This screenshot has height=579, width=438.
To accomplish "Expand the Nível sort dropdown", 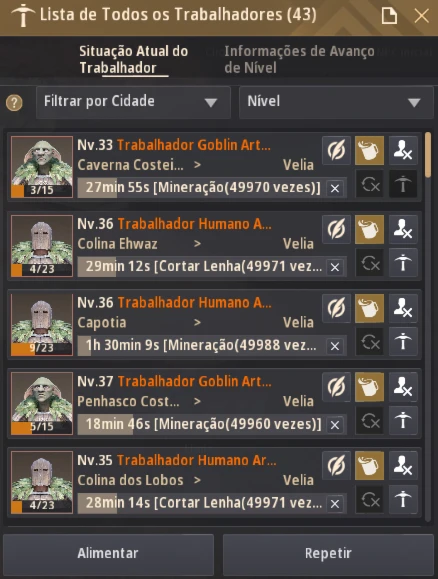I will 336,102.
